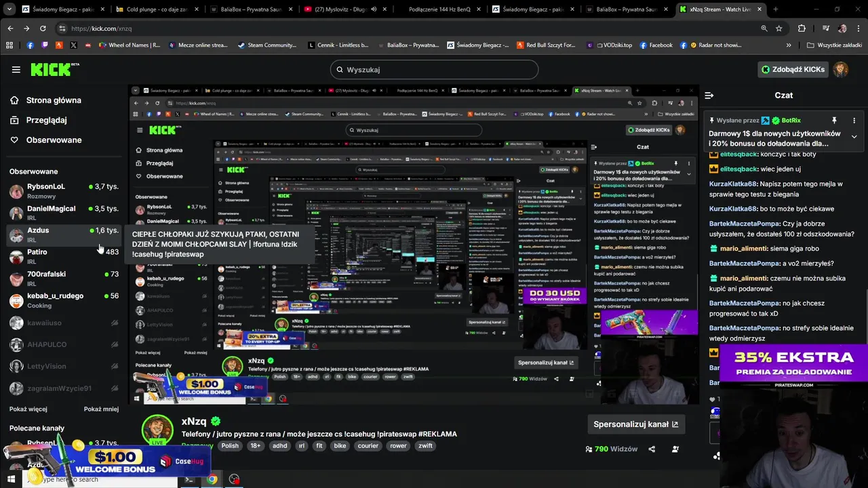Open pinned message three-dot options

[854, 121]
